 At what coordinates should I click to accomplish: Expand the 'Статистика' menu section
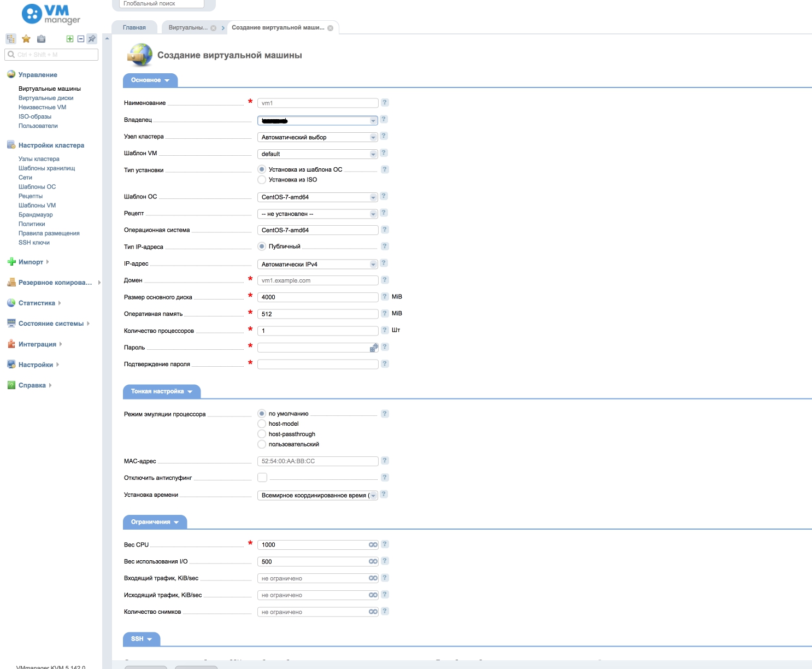[37, 303]
